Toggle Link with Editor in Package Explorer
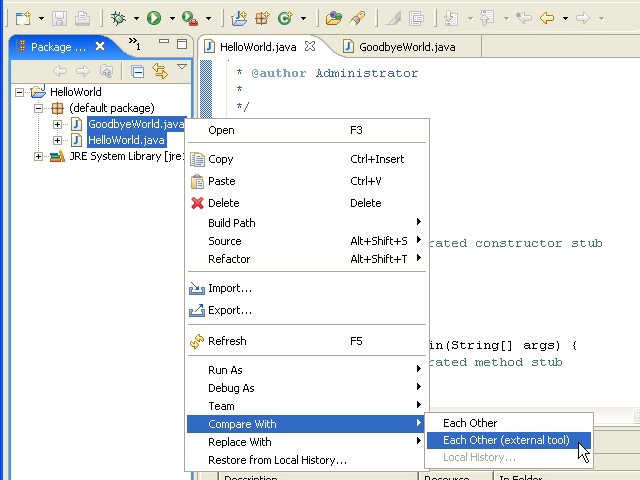The width and height of the screenshot is (640, 480). pyautogui.click(x=159, y=71)
